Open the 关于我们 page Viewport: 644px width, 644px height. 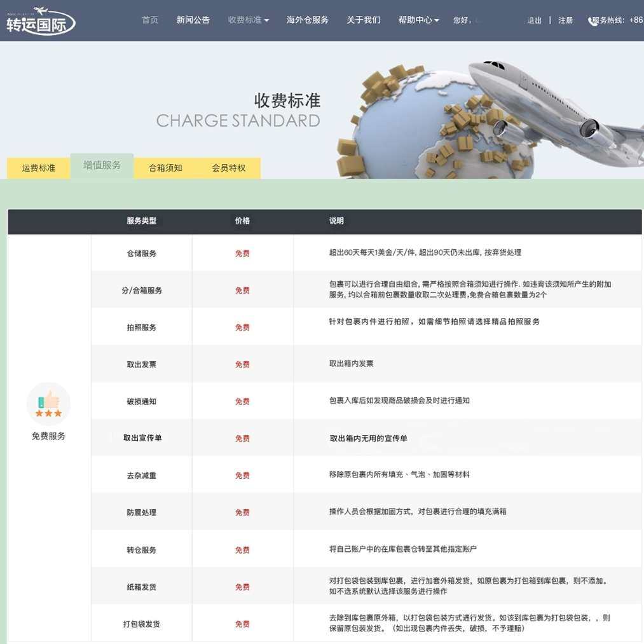(362, 20)
